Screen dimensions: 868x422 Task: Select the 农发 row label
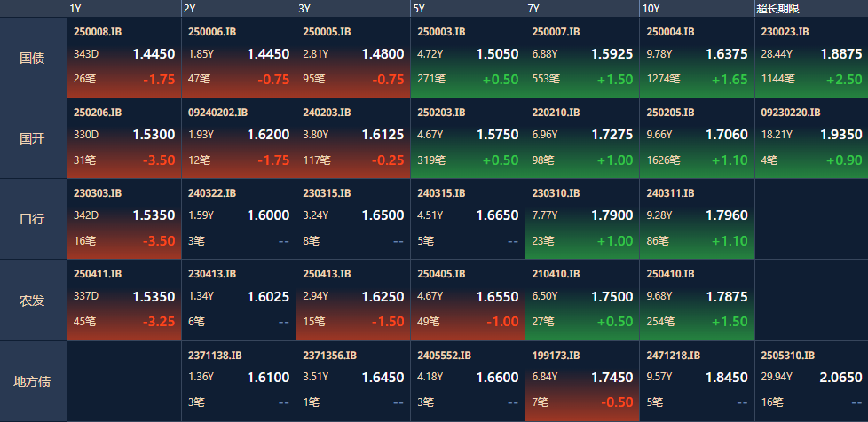tap(34, 301)
